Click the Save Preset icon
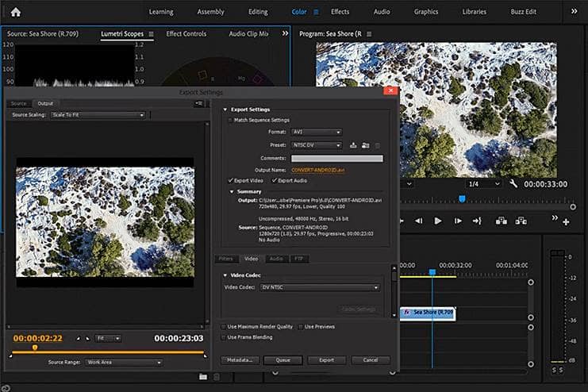This screenshot has width=588, height=392. coord(352,145)
